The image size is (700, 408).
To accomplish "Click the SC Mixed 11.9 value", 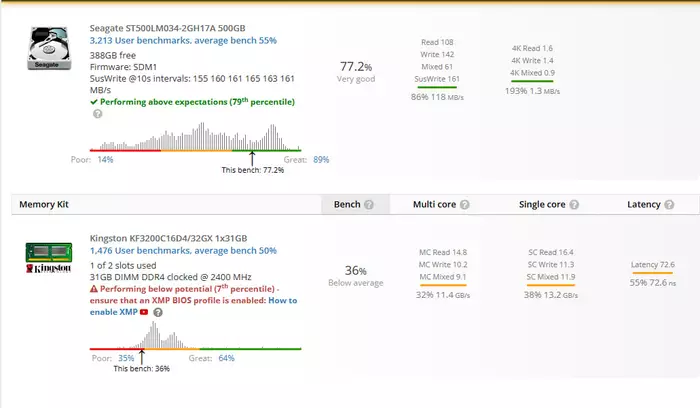I will (x=551, y=277).
